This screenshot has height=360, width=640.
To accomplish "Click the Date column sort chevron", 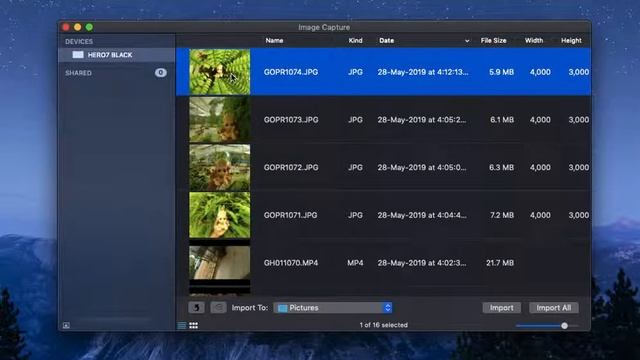I will (467, 41).
